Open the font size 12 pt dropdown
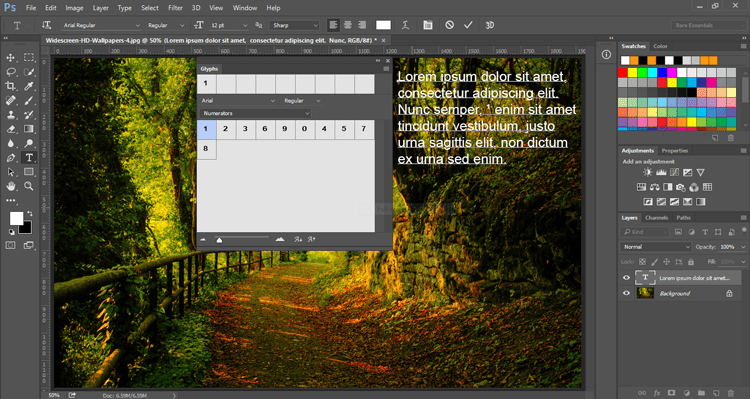The height and width of the screenshot is (399, 750). pyautogui.click(x=229, y=25)
